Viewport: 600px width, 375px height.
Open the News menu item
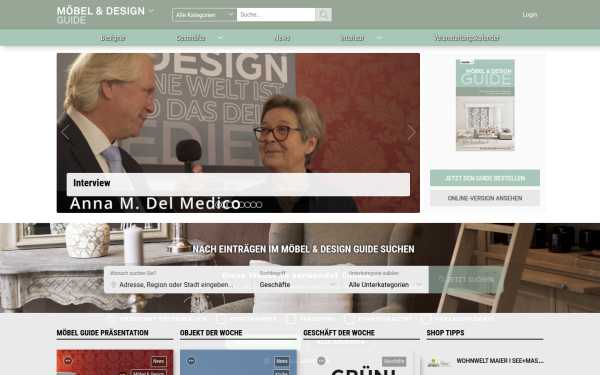click(282, 38)
